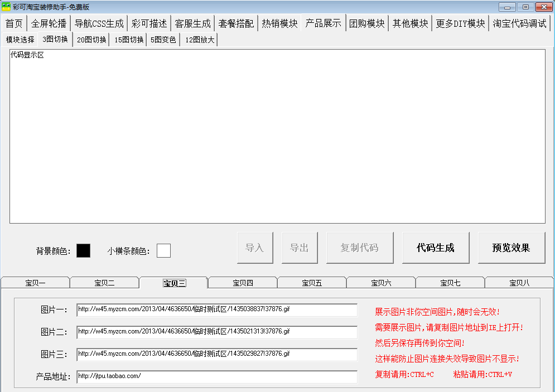Image resolution: width=555 pixels, height=392 pixels.
Task: Select the 宝贝一 tab
Action: [35, 283]
